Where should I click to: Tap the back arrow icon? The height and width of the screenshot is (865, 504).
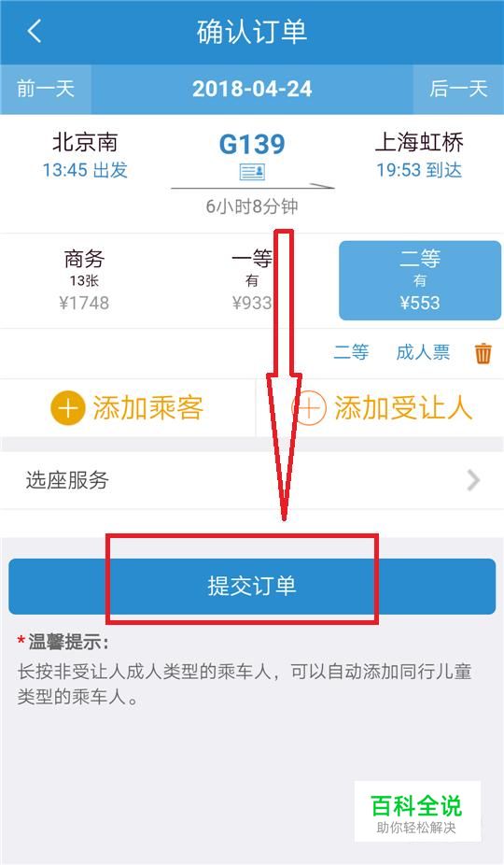coord(35,32)
